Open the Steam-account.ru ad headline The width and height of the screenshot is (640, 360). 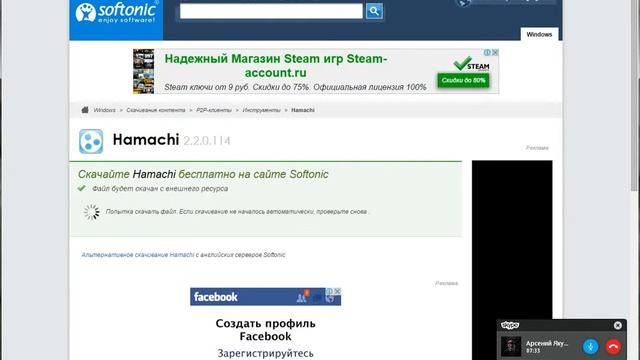point(276,66)
